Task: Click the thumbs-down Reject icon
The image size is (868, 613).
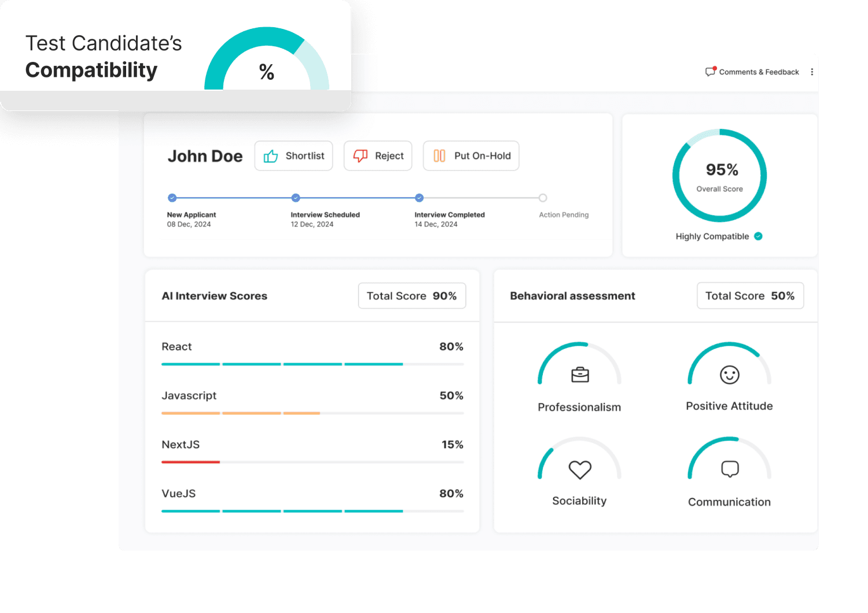Action: coord(361,156)
